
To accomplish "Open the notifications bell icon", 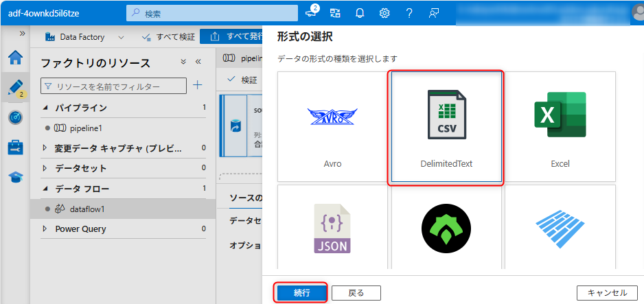I will pyautogui.click(x=360, y=13).
